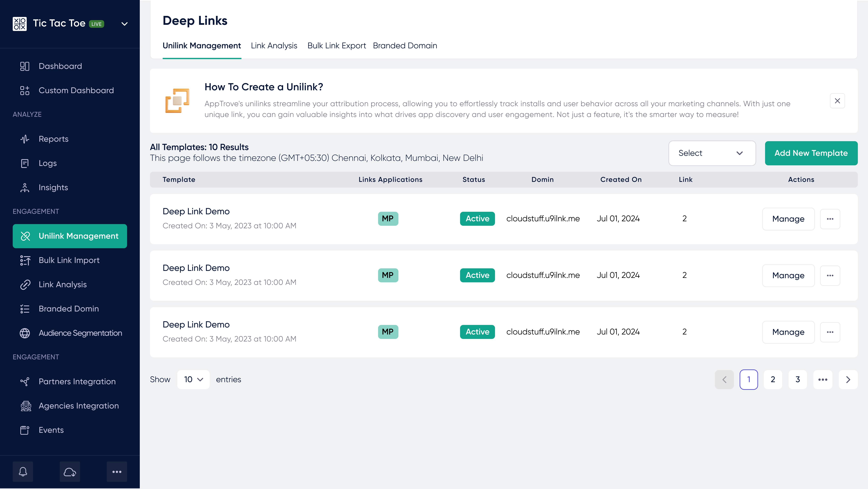Click the unilink illustration icon in banner

tap(177, 100)
